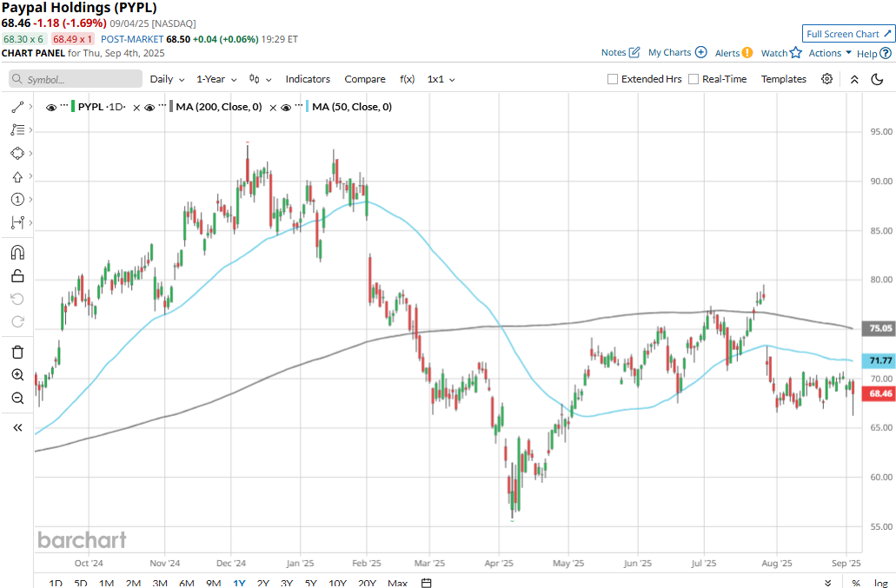This screenshot has width=896, height=588.
Task: Collapse the drawing tools sidebar
Action: (x=17, y=427)
